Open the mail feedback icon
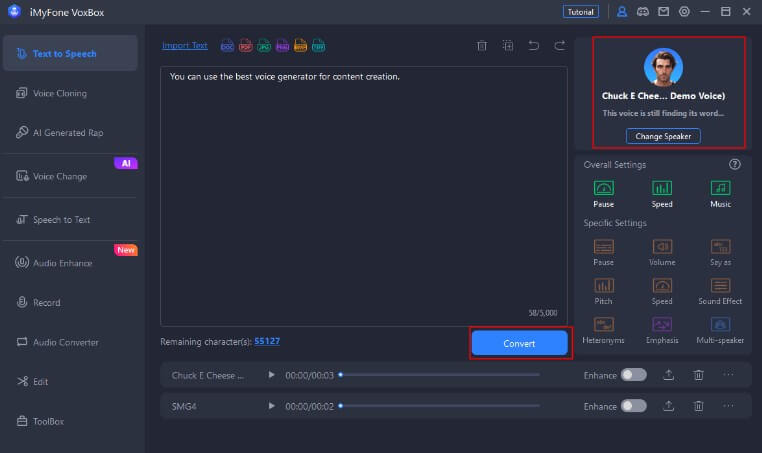Screen dimensions: 762x453 point(663,12)
